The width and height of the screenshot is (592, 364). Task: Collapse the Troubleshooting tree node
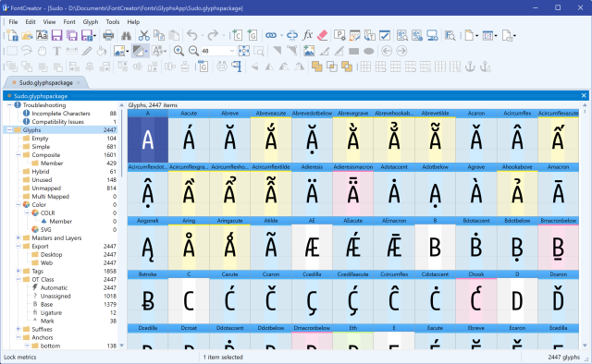tap(9, 105)
